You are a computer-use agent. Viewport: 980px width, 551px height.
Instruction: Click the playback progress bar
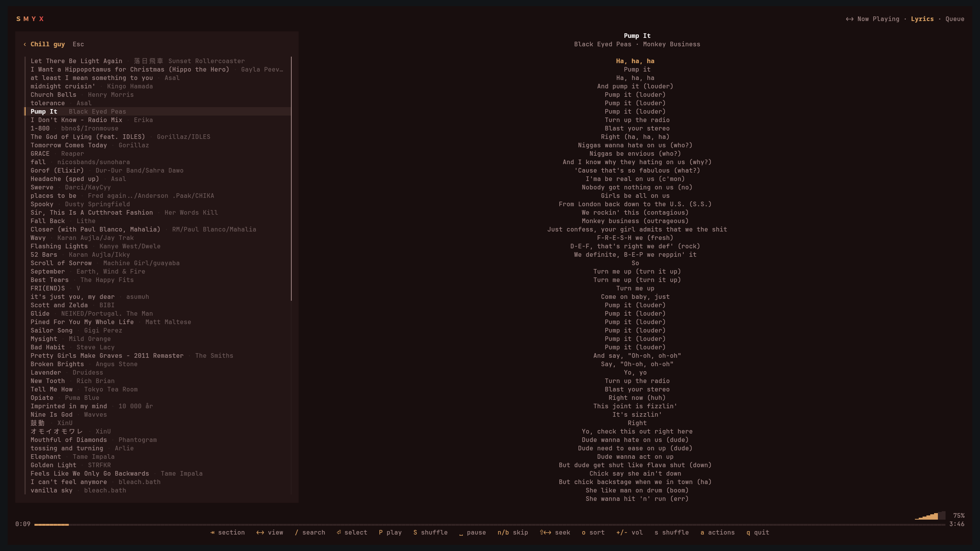coord(490,525)
